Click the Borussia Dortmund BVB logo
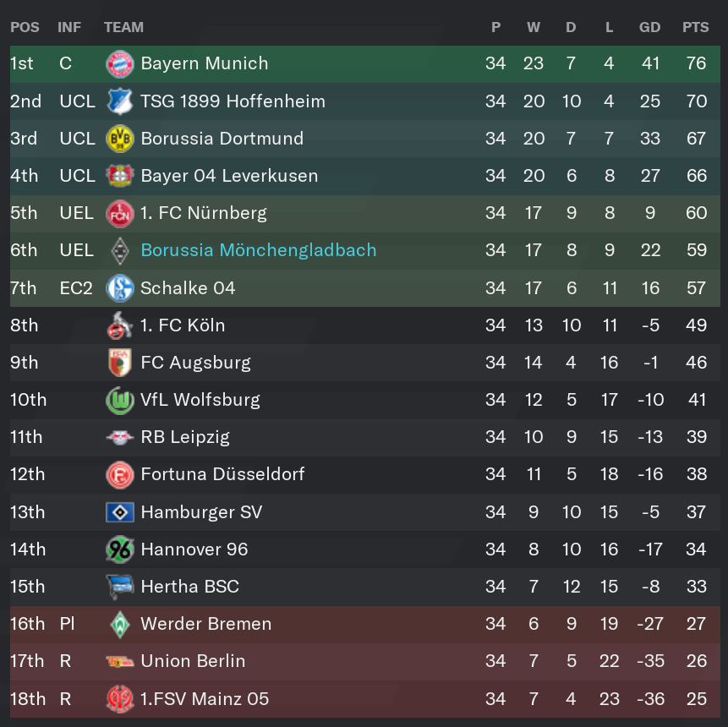The image size is (728, 727). tap(120, 139)
